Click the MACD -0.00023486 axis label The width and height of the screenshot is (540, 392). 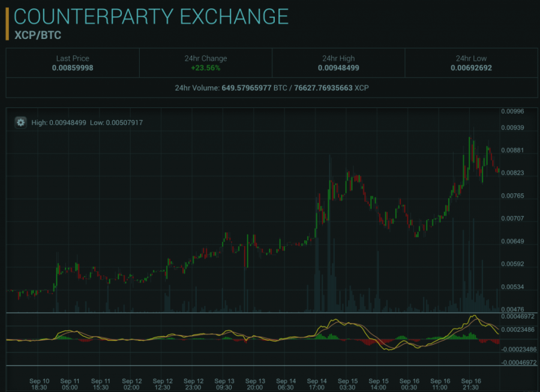(x=518, y=349)
